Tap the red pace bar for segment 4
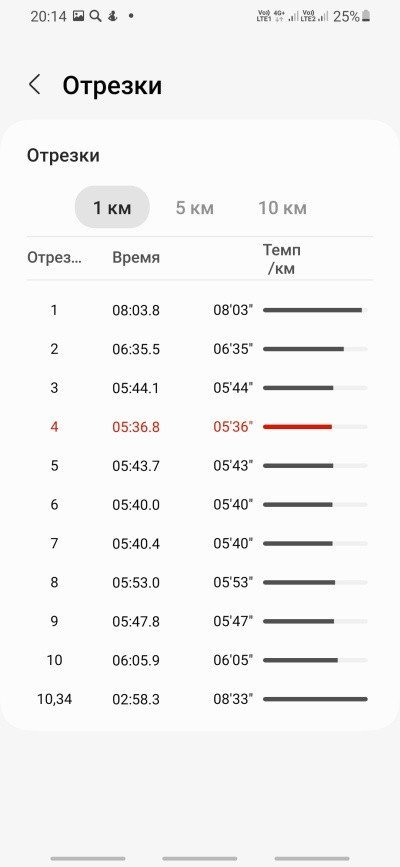The height and width of the screenshot is (867, 400). tap(298, 427)
